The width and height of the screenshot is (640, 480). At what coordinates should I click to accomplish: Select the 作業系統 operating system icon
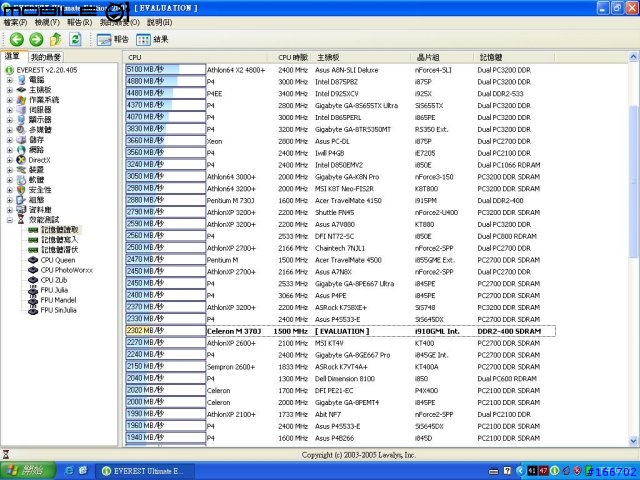[22, 100]
